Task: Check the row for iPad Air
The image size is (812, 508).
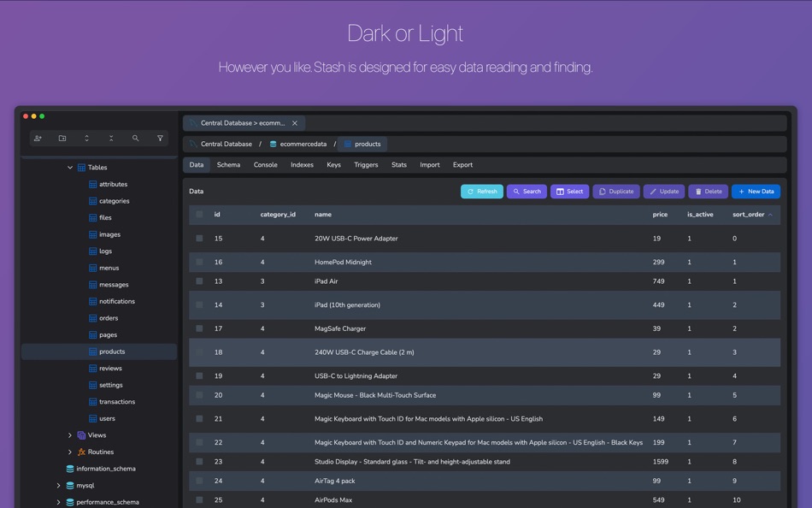Action: tap(199, 281)
